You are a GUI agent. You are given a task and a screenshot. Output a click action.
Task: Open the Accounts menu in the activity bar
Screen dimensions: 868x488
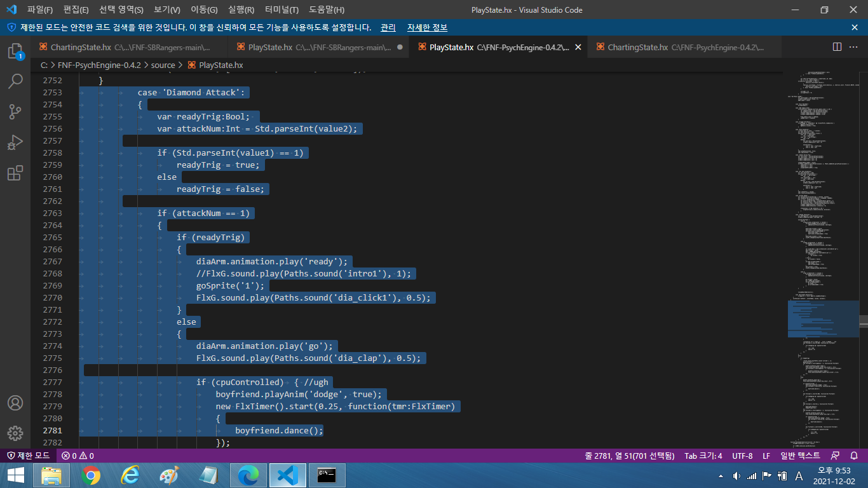15,403
